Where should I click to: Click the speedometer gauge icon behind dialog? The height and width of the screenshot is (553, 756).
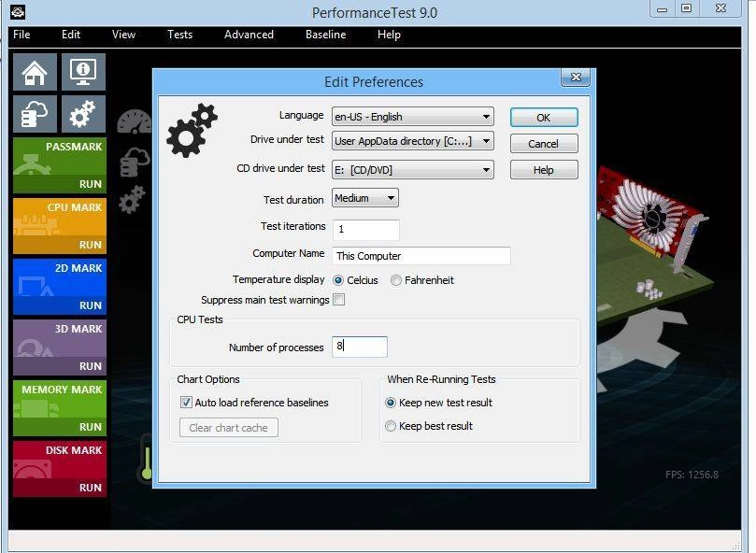[x=135, y=121]
